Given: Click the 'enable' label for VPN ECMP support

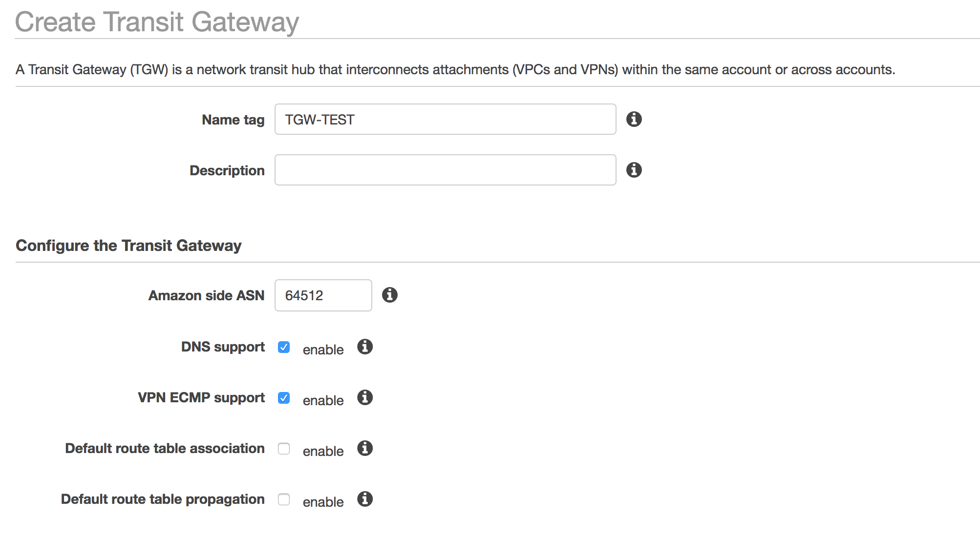Looking at the screenshot, I should tap(323, 400).
